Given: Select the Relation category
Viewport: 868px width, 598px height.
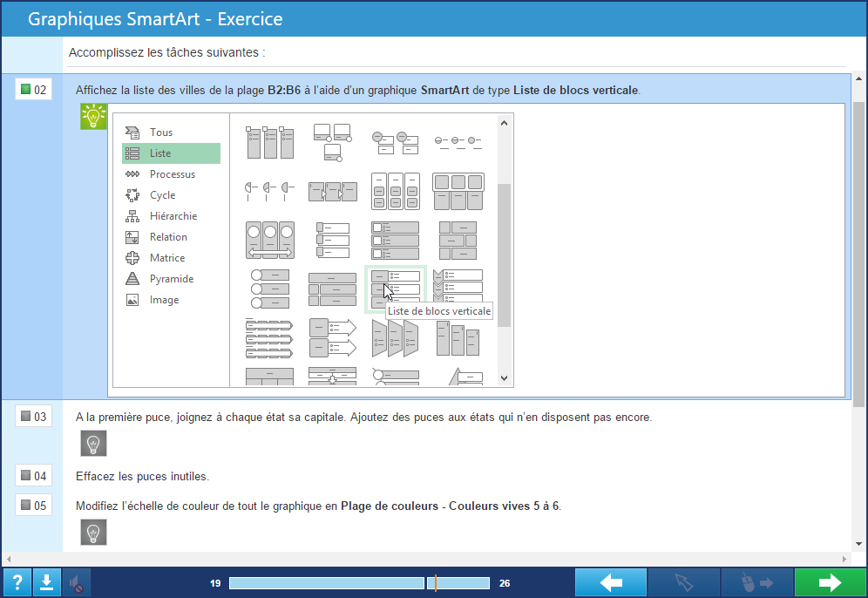Looking at the screenshot, I should (171, 237).
